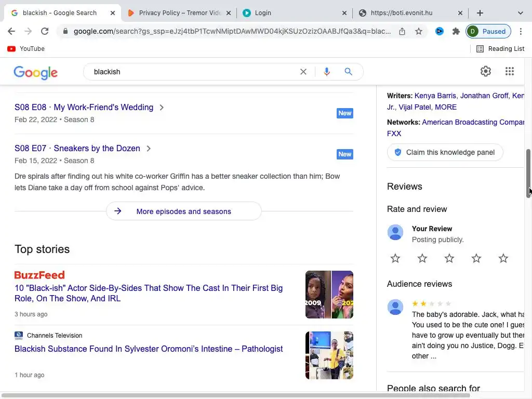Click the Vijal Patel writer link

coord(415,107)
